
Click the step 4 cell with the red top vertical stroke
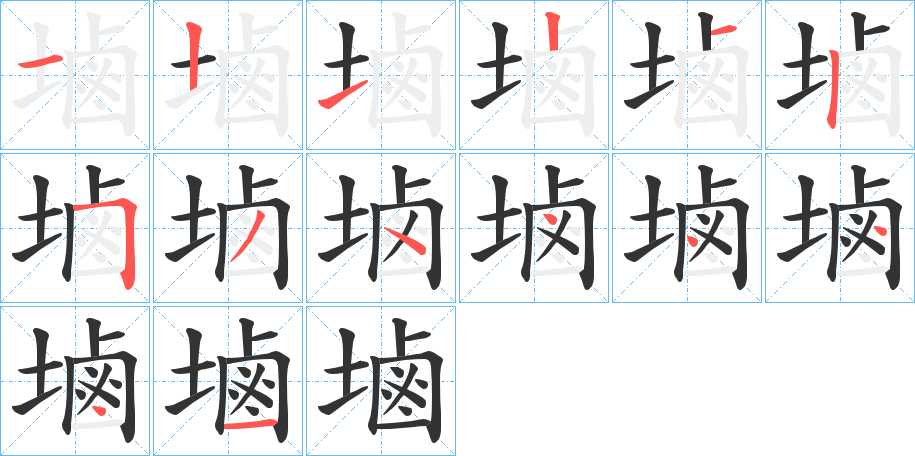pyautogui.click(x=534, y=75)
